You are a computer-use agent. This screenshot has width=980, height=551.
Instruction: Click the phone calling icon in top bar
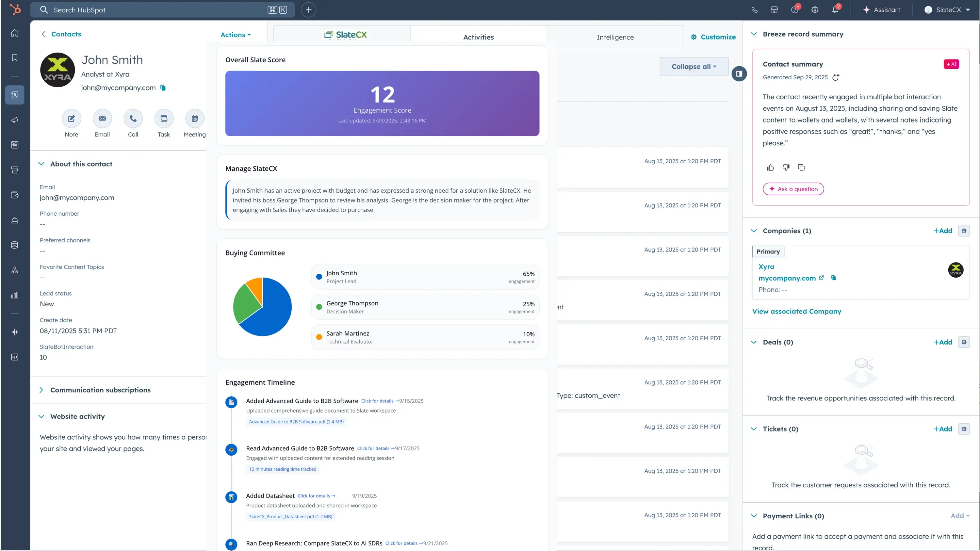tap(754, 10)
